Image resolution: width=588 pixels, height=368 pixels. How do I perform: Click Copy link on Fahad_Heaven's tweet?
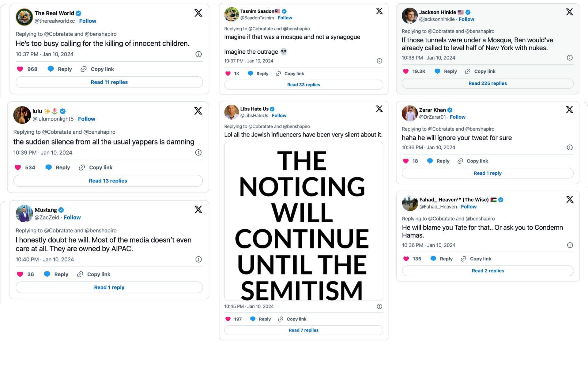click(481, 259)
